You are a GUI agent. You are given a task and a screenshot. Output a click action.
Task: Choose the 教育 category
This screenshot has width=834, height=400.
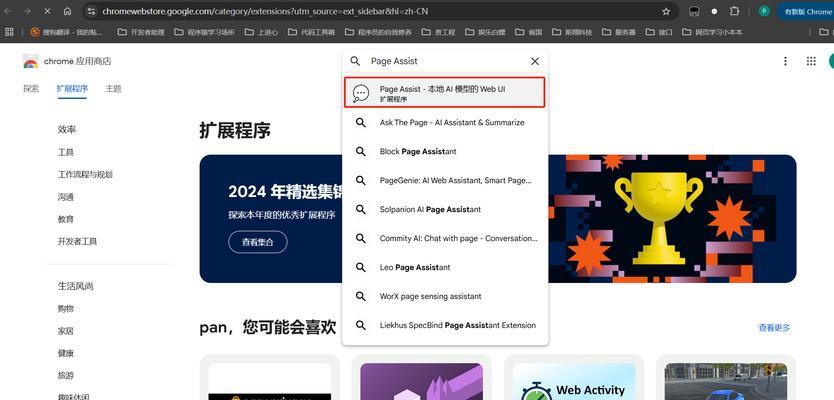tap(65, 219)
